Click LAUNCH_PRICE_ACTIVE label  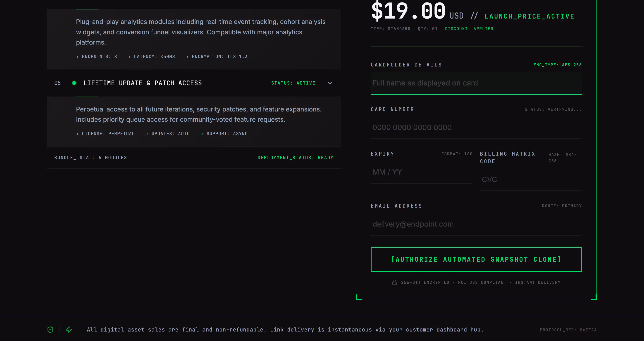coord(529,17)
